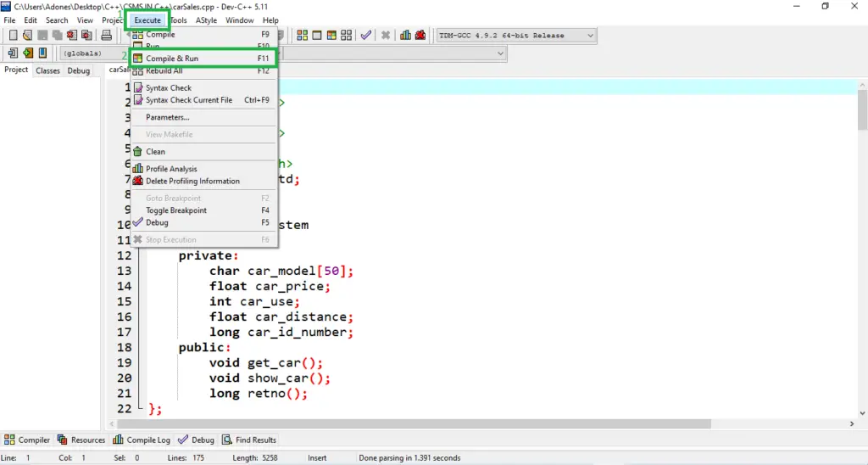The width and height of the screenshot is (868, 465).
Task: Click the green arrow icon in second toolbar row
Action: [28, 53]
